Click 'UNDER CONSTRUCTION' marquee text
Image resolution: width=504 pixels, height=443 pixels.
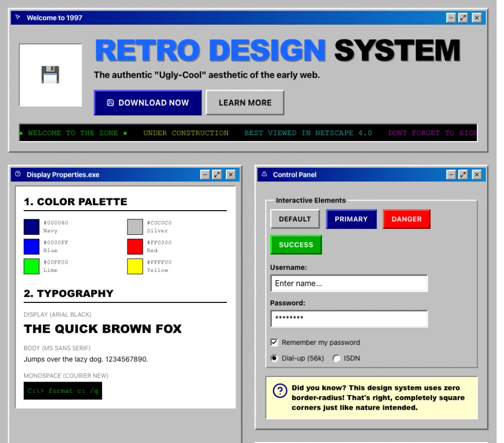pos(186,133)
